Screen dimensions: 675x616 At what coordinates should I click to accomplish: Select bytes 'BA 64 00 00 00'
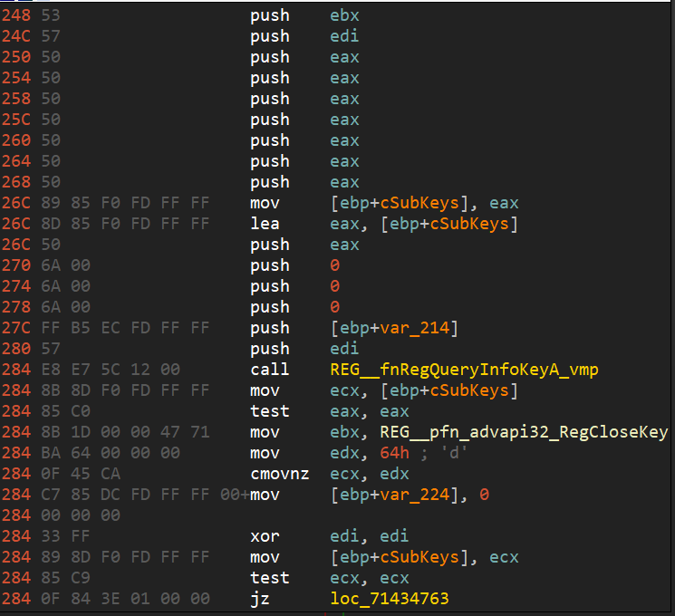pyautogui.click(x=111, y=453)
